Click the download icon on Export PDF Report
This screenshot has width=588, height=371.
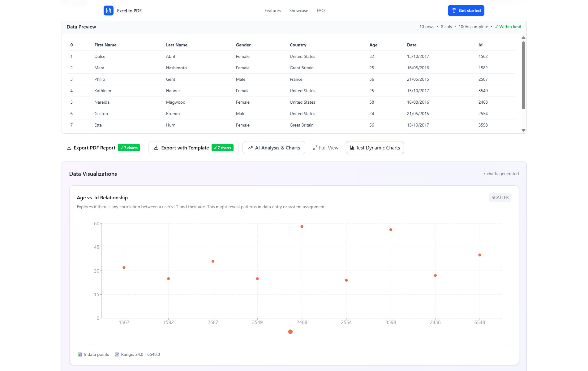point(69,148)
